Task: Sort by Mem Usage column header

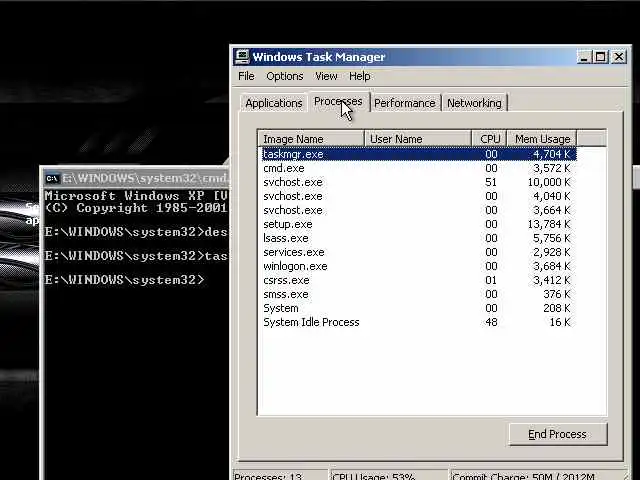Action: point(542,139)
